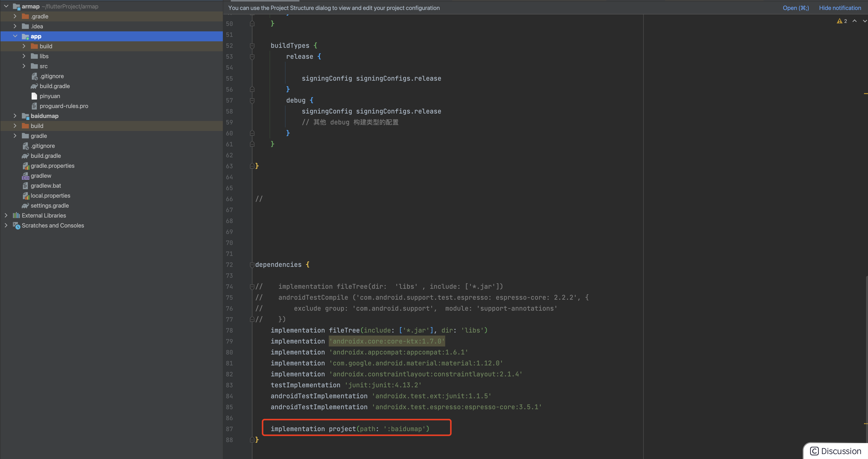This screenshot has height=459, width=868.
Task: Click fold end marker at line 61
Action: (252, 144)
